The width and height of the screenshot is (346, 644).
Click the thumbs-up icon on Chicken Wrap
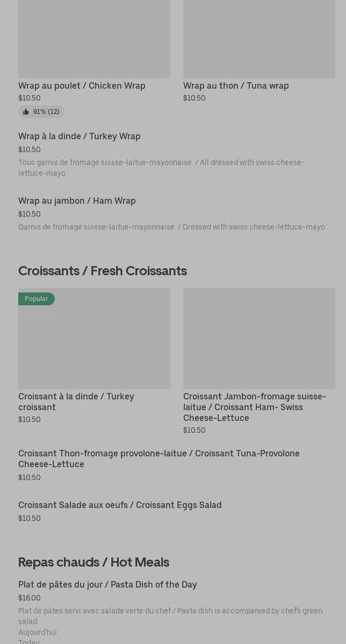[x=26, y=112]
